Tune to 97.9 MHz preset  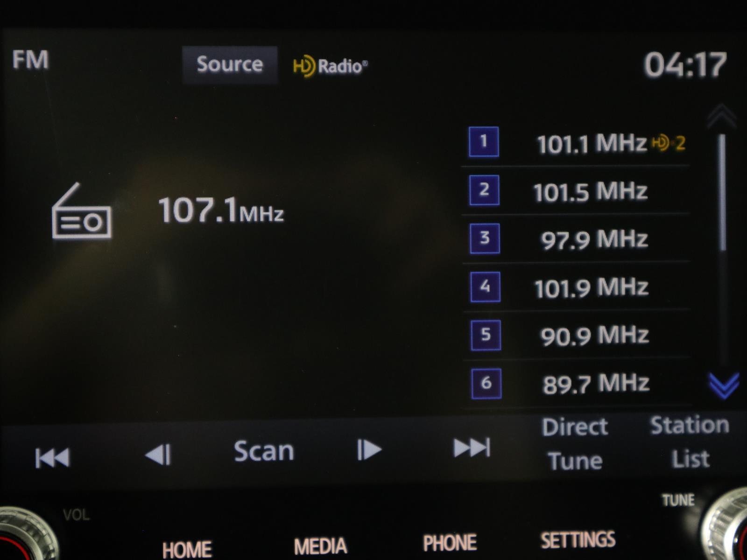pos(594,240)
